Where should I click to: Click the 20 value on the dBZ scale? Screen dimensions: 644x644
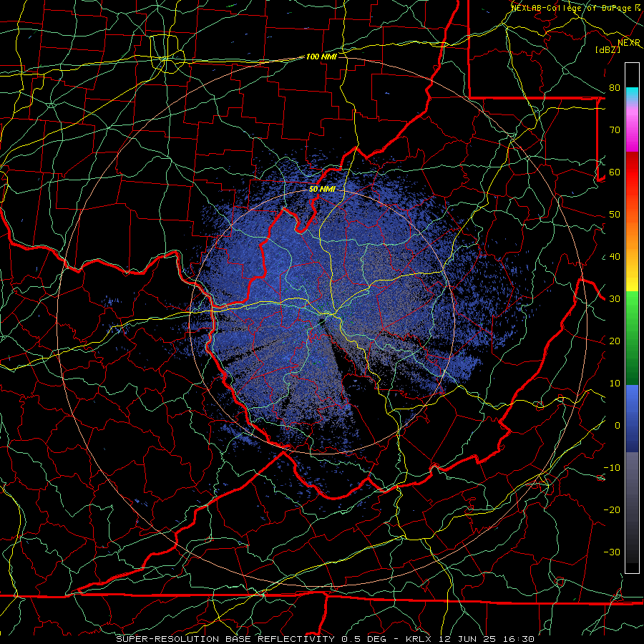click(x=615, y=341)
